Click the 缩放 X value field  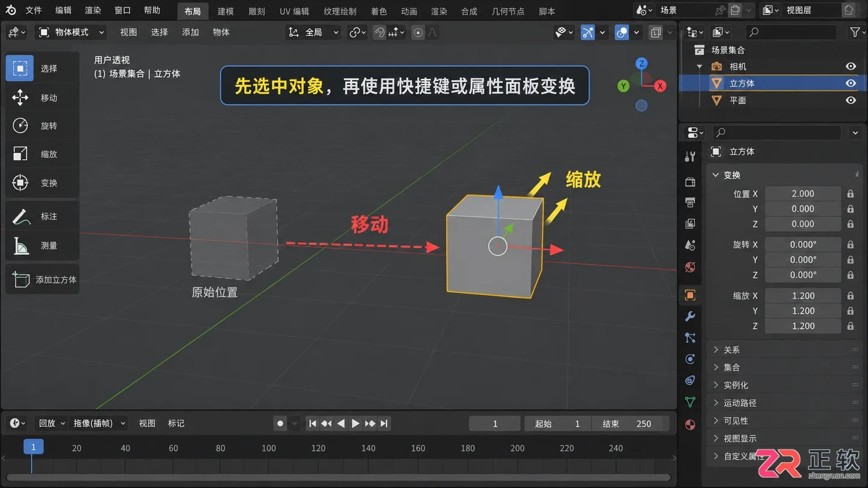pos(803,296)
